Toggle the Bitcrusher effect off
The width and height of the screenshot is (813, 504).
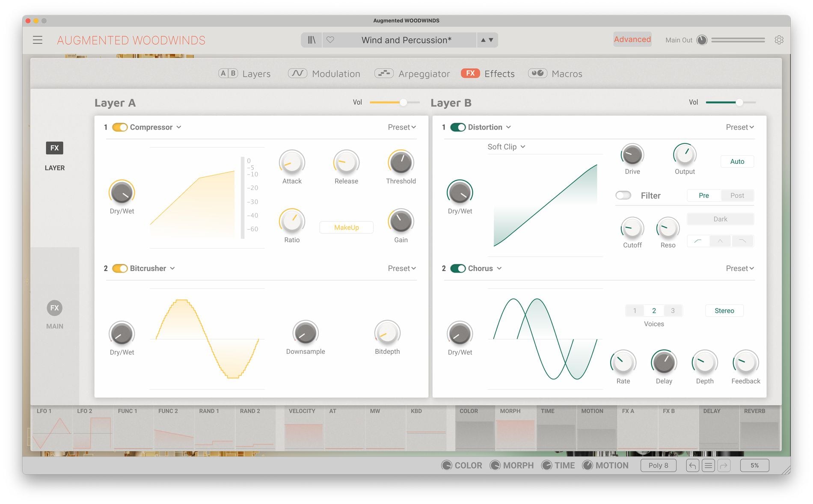[x=120, y=268]
